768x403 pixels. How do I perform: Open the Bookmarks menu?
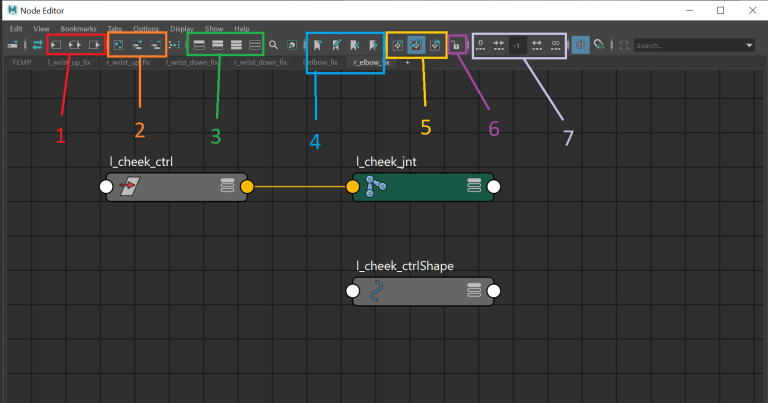tap(78, 29)
